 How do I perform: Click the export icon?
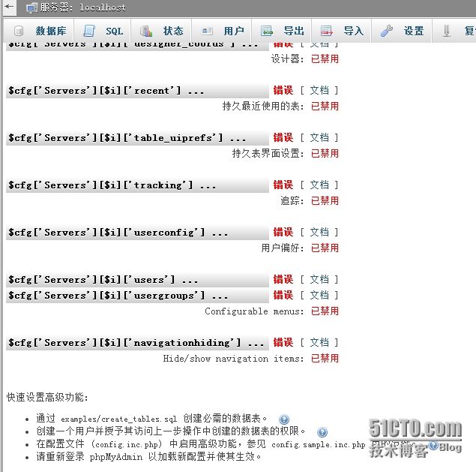click(267, 31)
